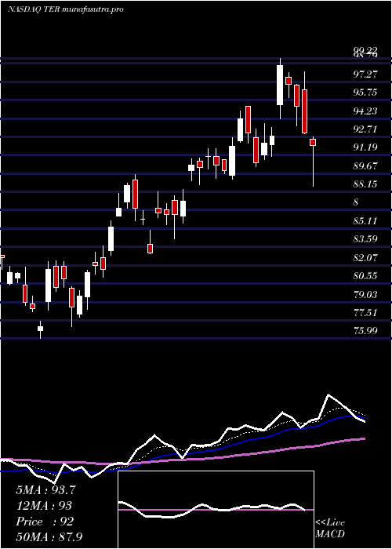Click the NASDAQ TER munafasutra.pro title text
Screen dimensions: 392x549
[x=65, y=9]
